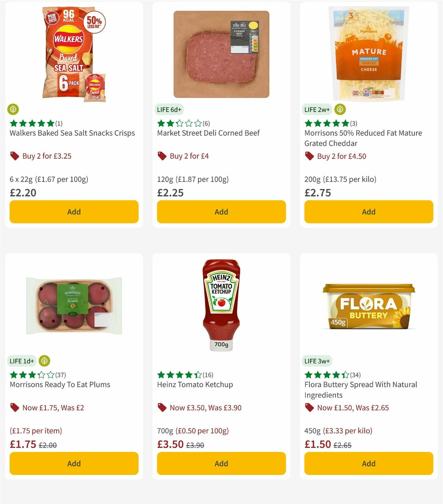Screen dimensions: 443x504
Task: Click the red price tag icon on Buy 2 for £3.25
Action: (14, 156)
